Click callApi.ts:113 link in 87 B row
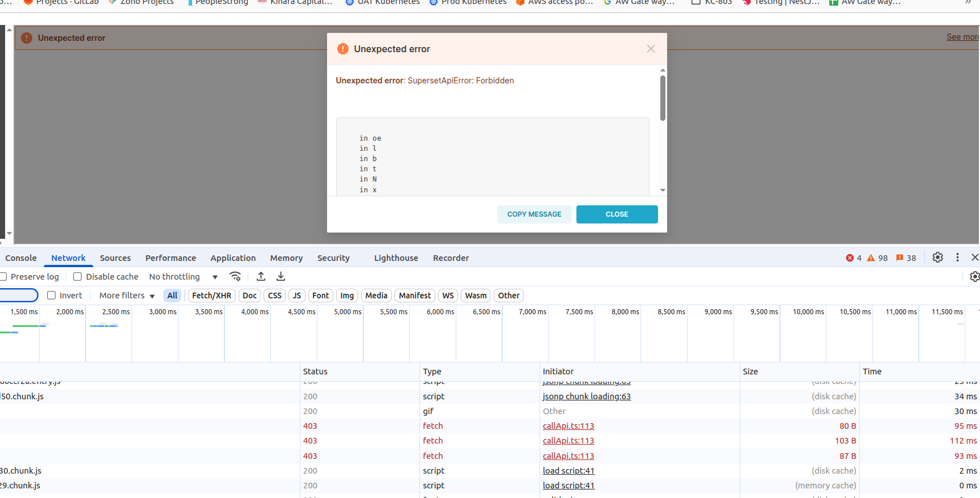Image resolution: width=980 pixels, height=498 pixels. click(569, 456)
